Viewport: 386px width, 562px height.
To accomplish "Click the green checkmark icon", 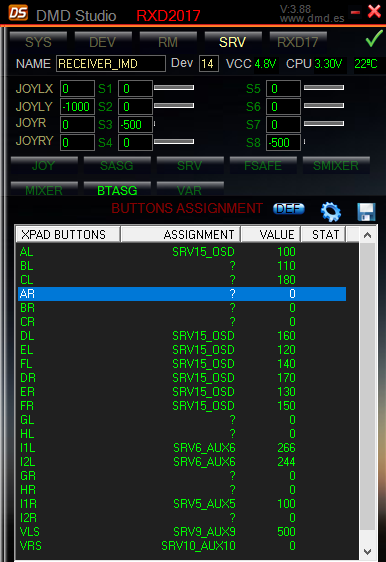I will pos(374,38).
